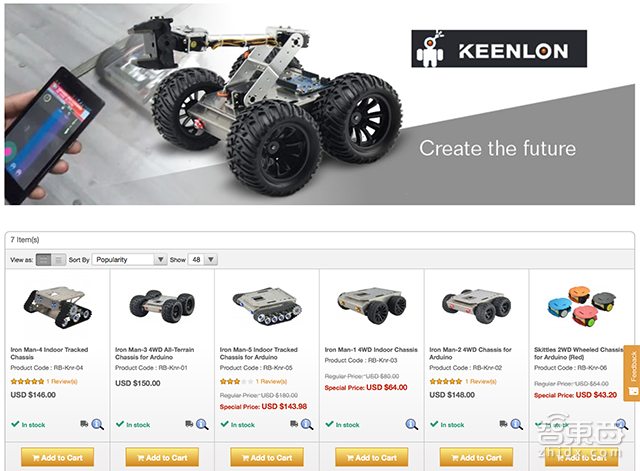Switch to list view icon
The height and width of the screenshot is (471, 640).
coord(58,260)
